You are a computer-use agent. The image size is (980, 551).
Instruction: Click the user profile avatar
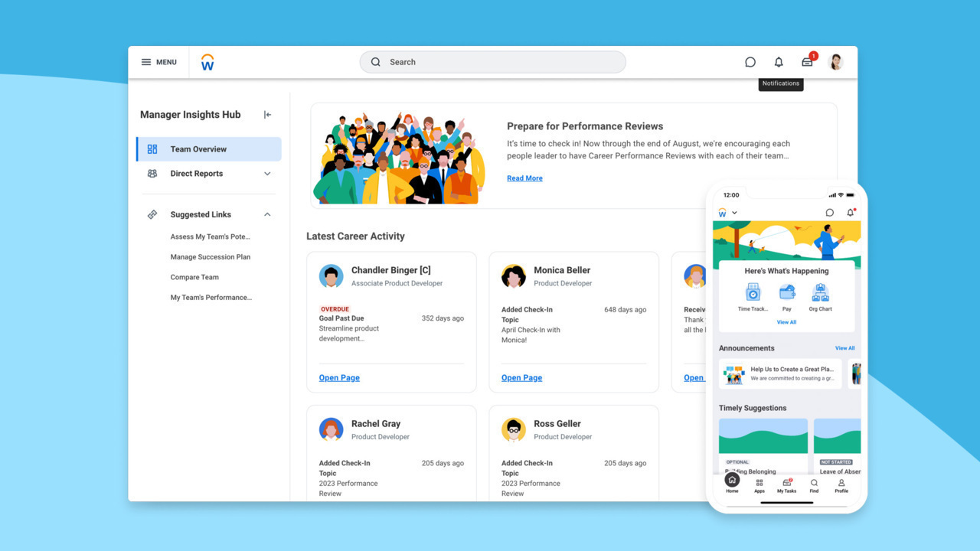pyautogui.click(x=836, y=62)
